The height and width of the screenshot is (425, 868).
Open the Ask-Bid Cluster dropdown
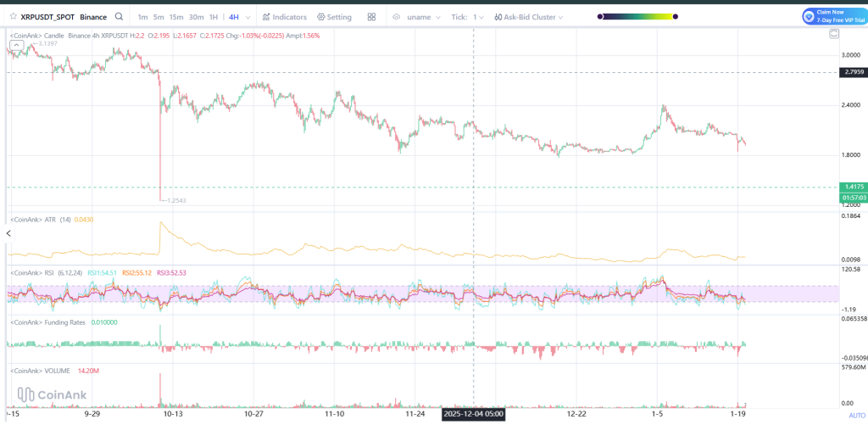(x=529, y=17)
